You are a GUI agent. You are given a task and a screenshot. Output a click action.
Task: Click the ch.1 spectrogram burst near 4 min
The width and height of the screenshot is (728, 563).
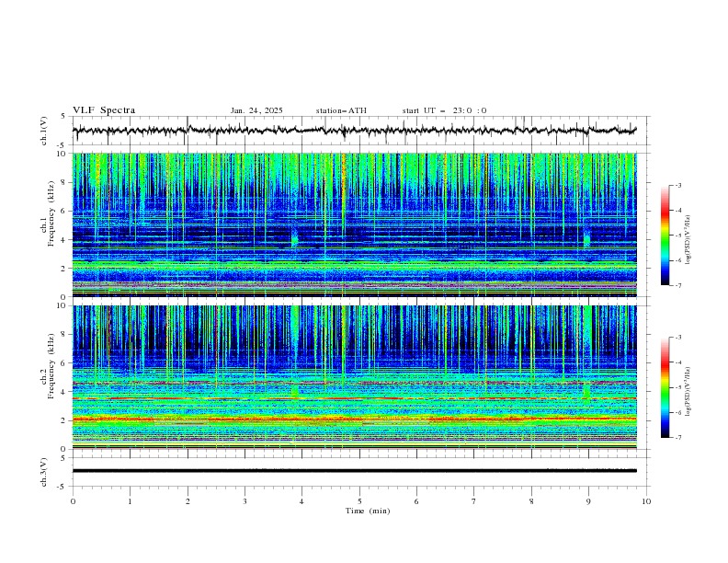[294, 238]
